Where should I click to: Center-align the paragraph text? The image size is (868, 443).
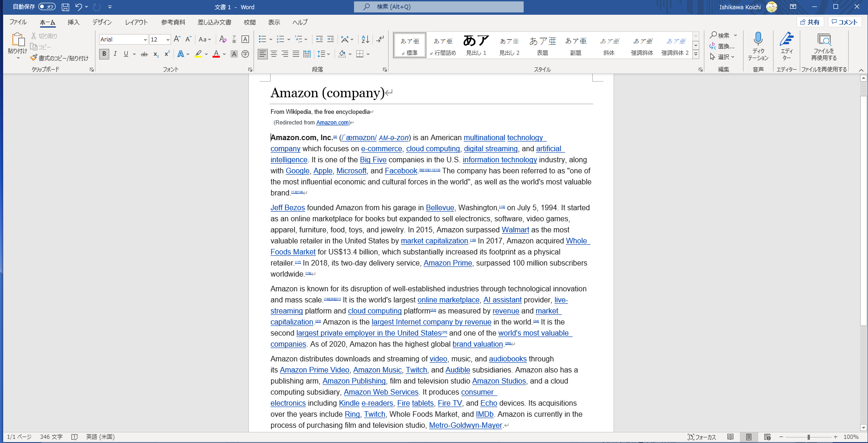pos(274,54)
